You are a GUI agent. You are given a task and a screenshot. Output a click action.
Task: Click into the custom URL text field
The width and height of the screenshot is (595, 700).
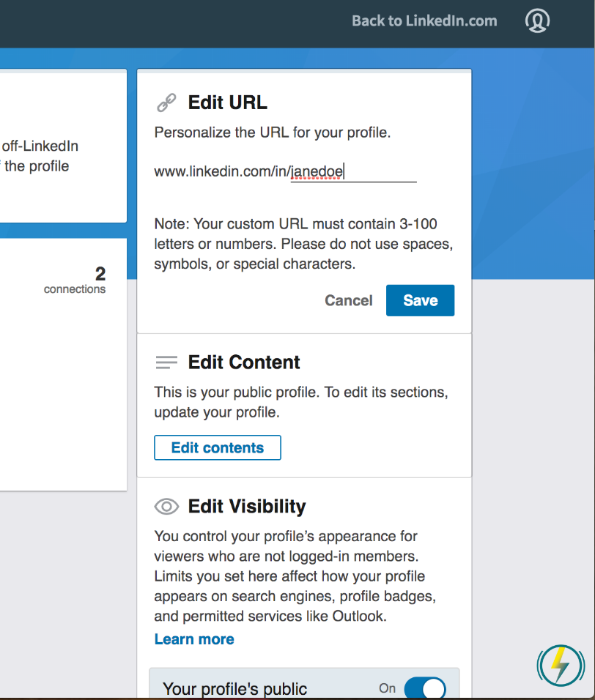click(x=353, y=172)
